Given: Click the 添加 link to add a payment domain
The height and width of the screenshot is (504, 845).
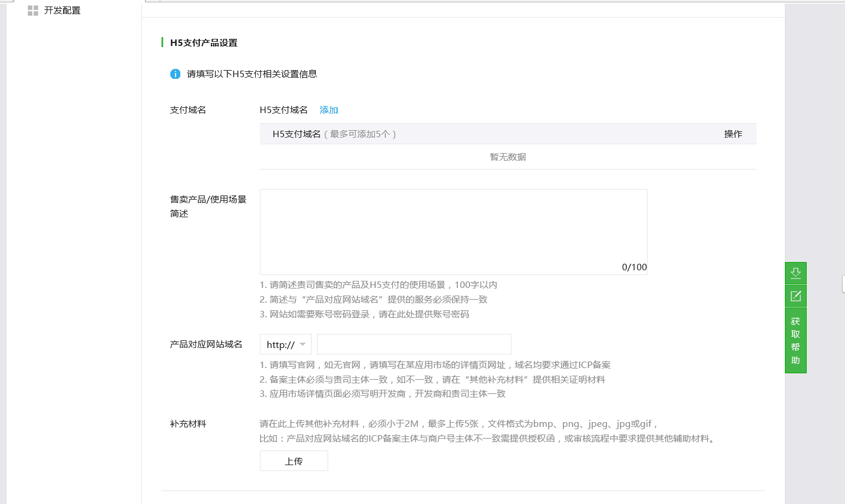Looking at the screenshot, I should pyautogui.click(x=328, y=110).
